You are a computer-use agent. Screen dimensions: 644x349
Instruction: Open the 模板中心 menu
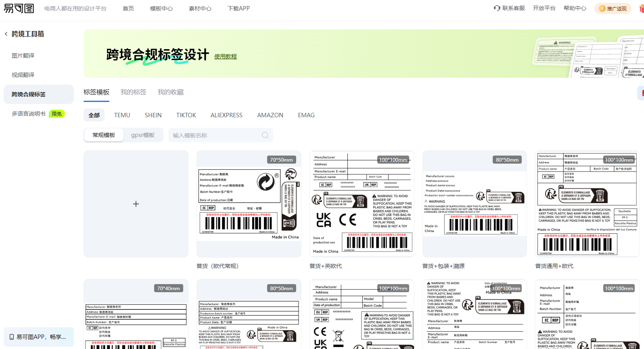(161, 8)
